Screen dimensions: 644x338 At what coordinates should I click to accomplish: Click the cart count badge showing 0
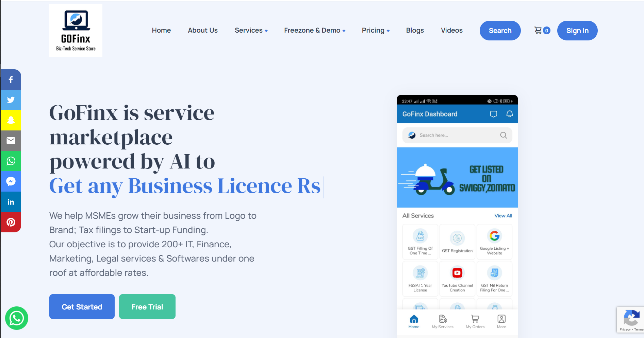pos(547,31)
